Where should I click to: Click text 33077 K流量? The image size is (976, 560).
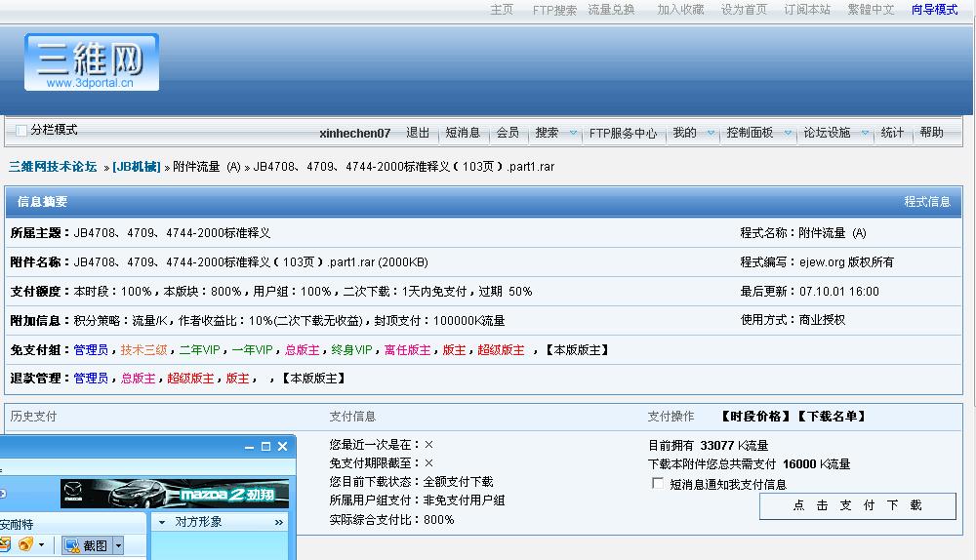click(x=734, y=446)
